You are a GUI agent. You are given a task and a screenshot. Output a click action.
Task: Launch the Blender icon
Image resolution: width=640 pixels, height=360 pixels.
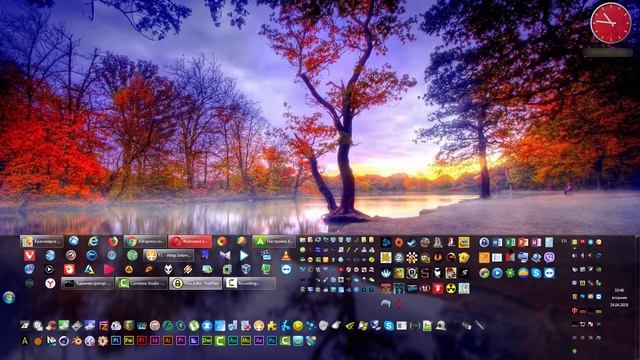pyautogui.click(x=77, y=341)
